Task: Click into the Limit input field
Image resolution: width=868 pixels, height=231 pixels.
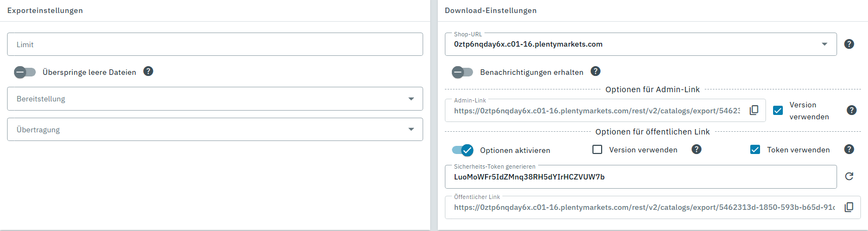Action: pos(215,44)
